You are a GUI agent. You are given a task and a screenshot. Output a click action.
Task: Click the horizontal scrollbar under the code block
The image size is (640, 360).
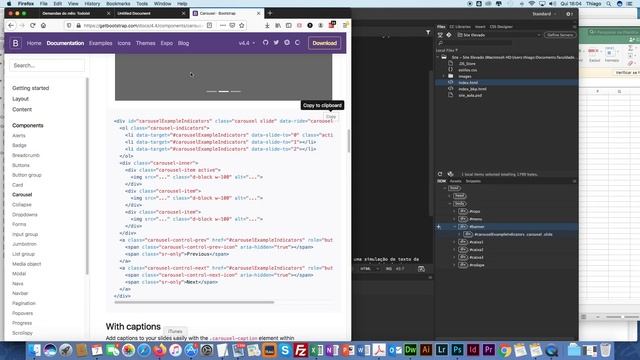pyautogui.click(x=194, y=302)
